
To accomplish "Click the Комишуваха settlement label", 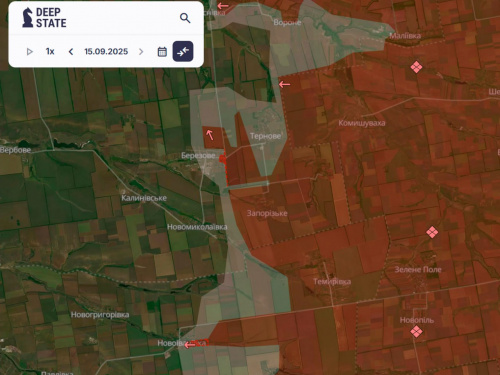I will pos(362,123).
